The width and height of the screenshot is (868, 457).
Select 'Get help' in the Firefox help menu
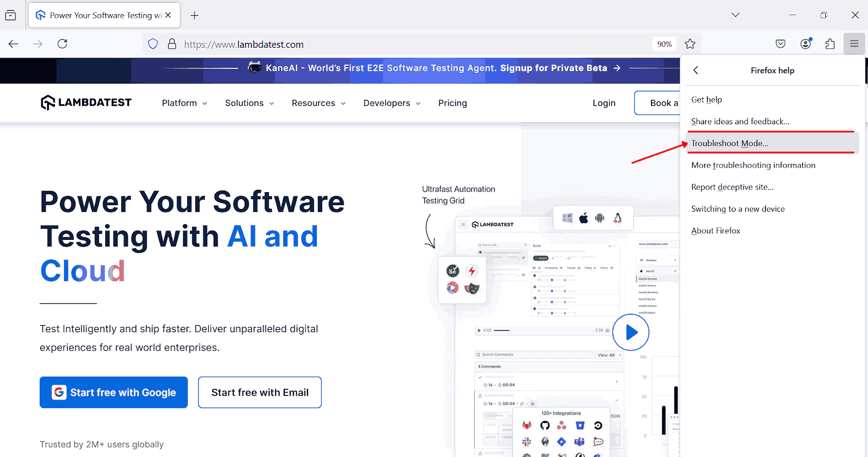coord(773,99)
